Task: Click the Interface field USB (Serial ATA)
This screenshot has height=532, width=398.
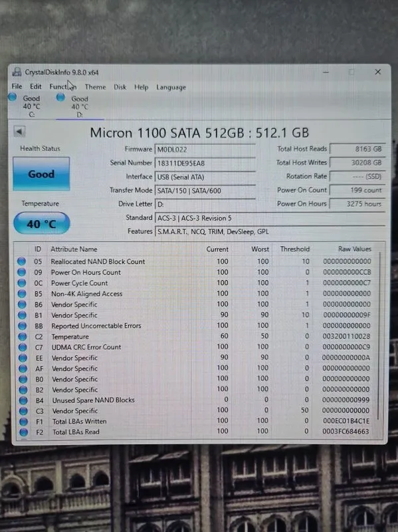Action: 205,177
